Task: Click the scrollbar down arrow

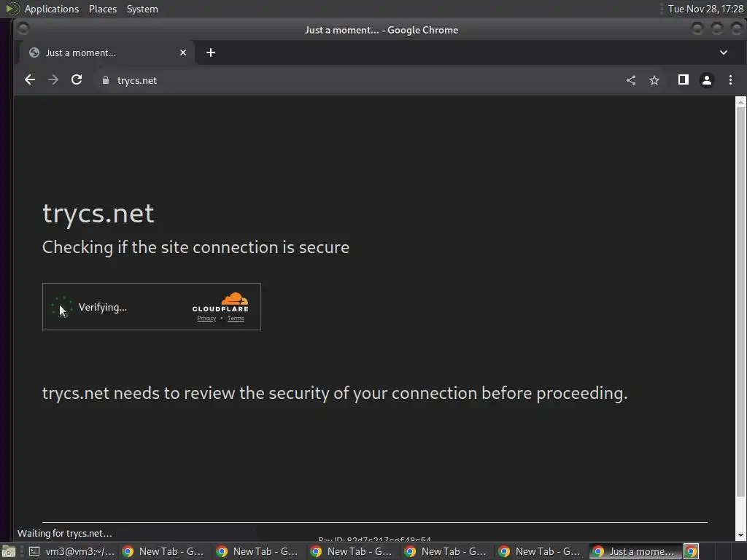Action: [x=740, y=535]
